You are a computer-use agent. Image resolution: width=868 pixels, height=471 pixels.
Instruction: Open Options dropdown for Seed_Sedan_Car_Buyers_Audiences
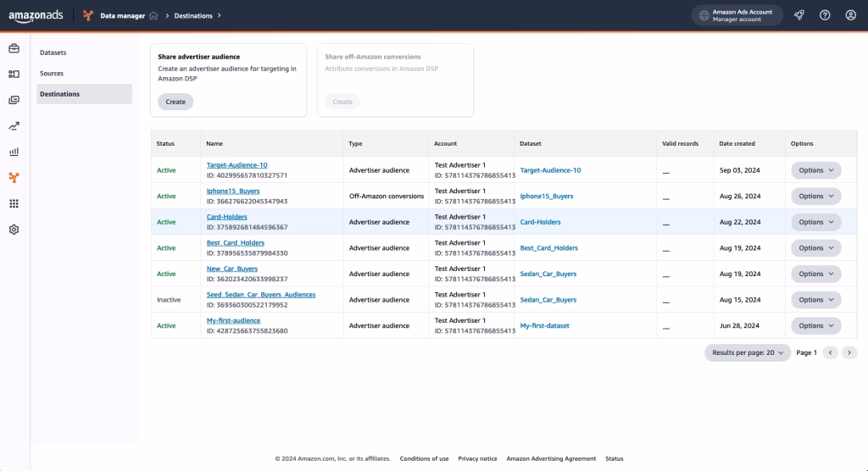(816, 300)
